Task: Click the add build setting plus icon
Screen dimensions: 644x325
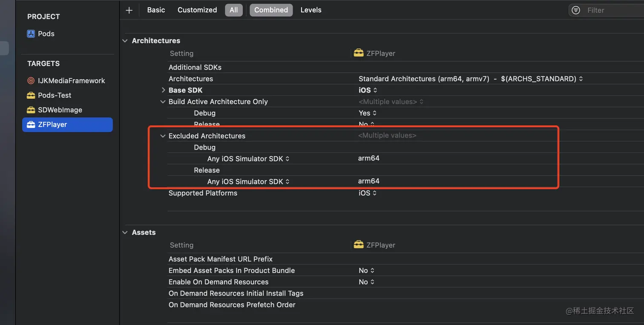Action: point(129,10)
